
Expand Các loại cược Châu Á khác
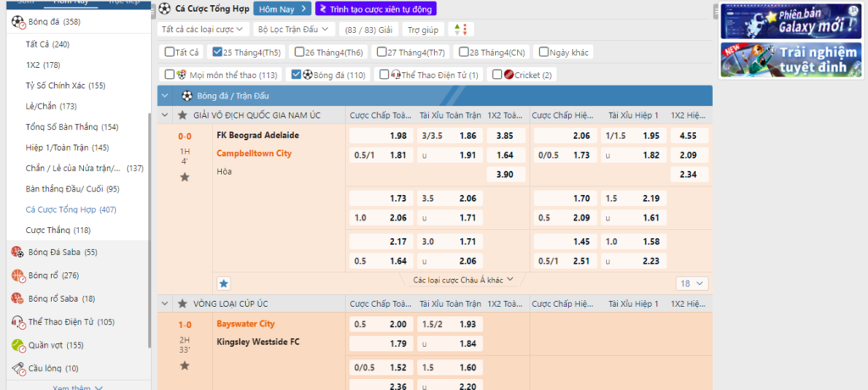pos(464,281)
